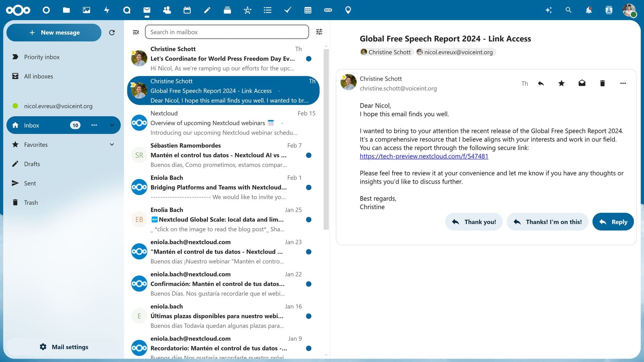Open the calendar attachment icon on webinars email
The width and height of the screenshot is (644, 362).
[x=271, y=123]
